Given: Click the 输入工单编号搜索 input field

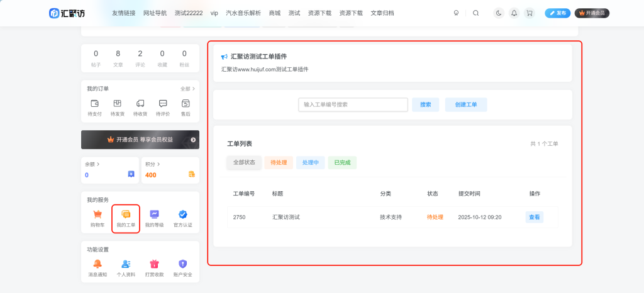Looking at the screenshot, I should 353,104.
